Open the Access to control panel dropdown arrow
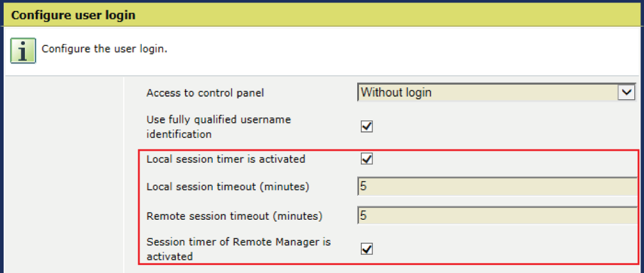The image size is (644, 273). [626, 93]
